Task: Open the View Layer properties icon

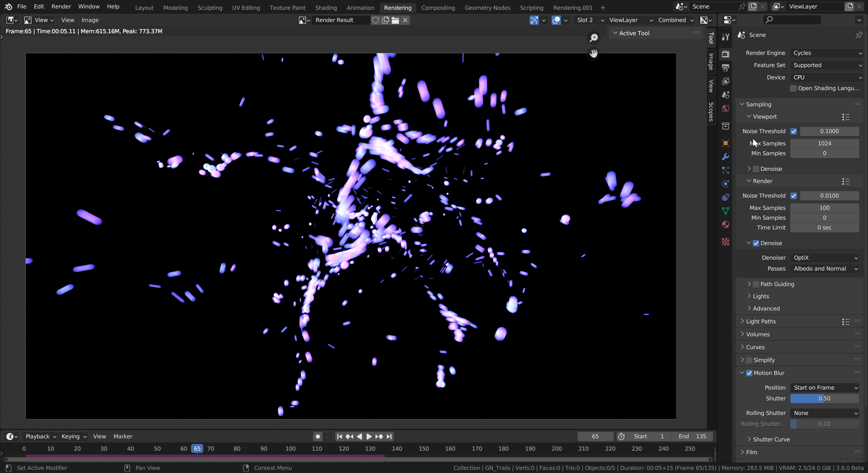Action: [x=726, y=81]
